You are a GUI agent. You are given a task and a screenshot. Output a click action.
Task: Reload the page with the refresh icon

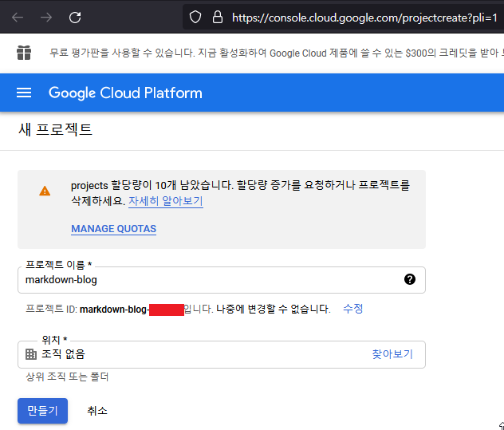click(x=75, y=18)
